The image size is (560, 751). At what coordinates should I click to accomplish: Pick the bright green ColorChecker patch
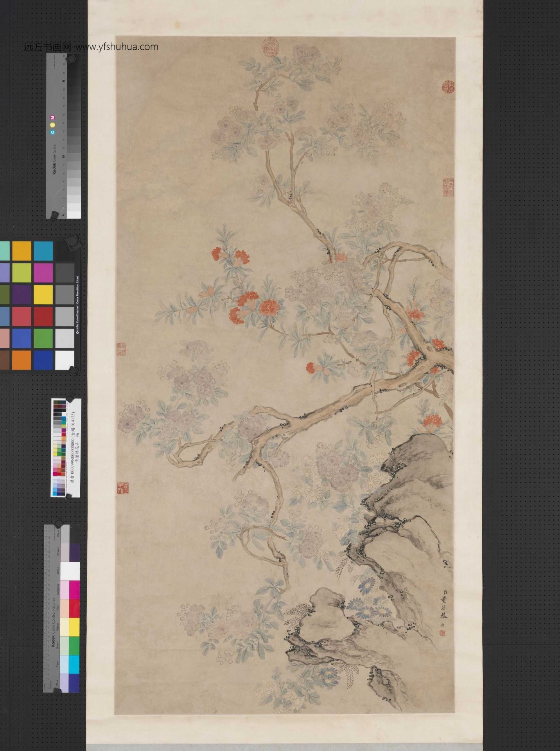(x=43, y=338)
